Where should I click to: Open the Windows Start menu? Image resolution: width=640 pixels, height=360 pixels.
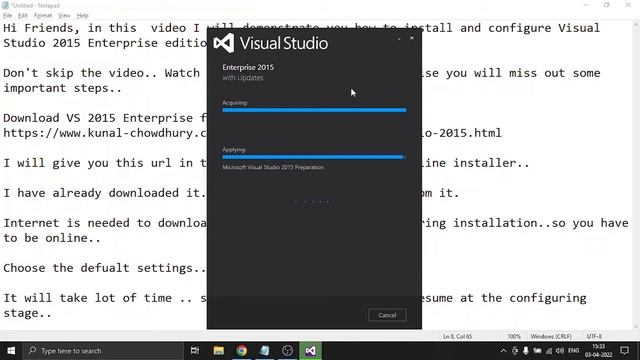[11, 351]
